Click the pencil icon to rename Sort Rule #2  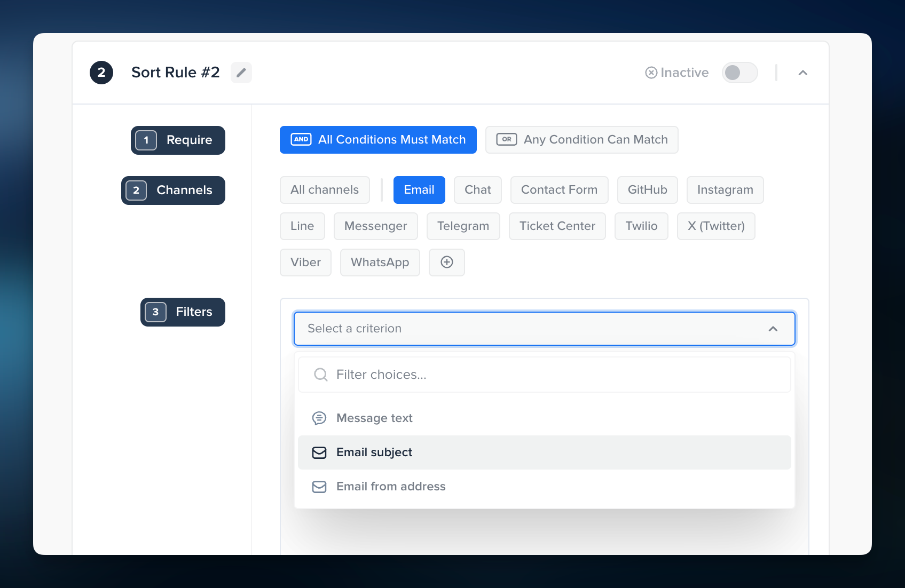241,72
